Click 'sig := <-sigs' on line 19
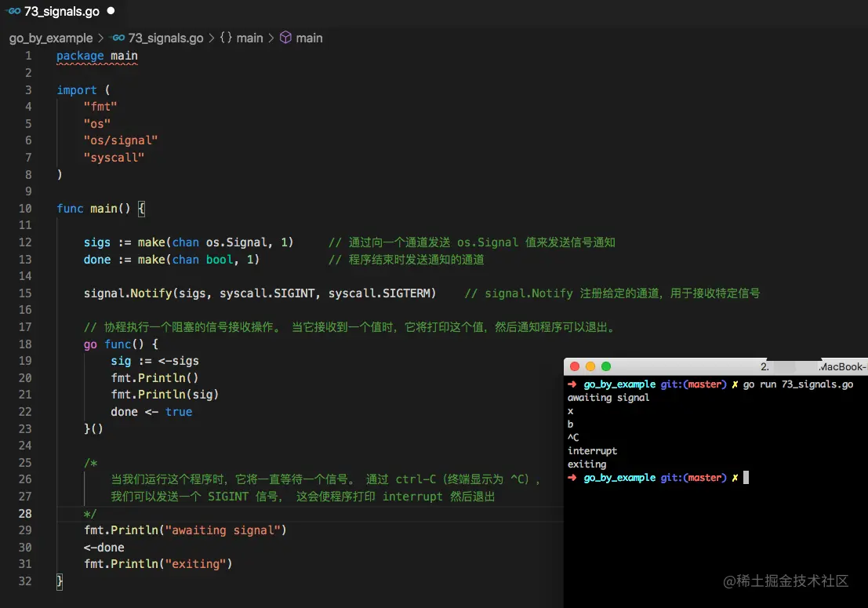The height and width of the screenshot is (608, 868). pyautogui.click(x=154, y=361)
